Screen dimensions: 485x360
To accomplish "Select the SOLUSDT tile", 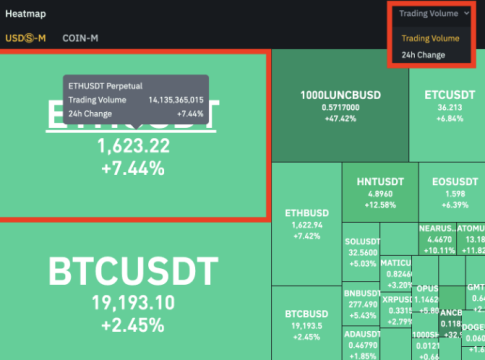I will point(361,252).
